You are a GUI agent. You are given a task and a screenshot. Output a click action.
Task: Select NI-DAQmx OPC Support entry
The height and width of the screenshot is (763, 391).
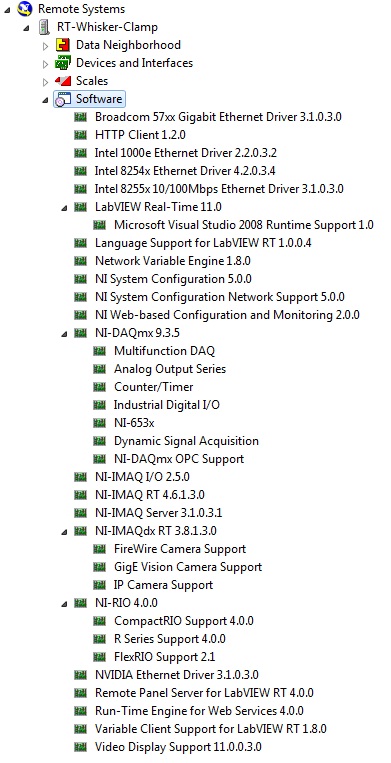pos(179,459)
